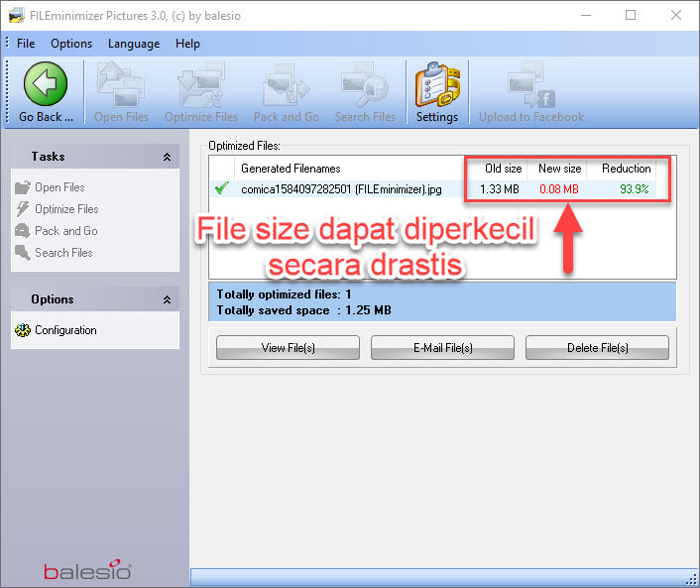
Task: Open the Configuration link in Options
Action: (65, 330)
